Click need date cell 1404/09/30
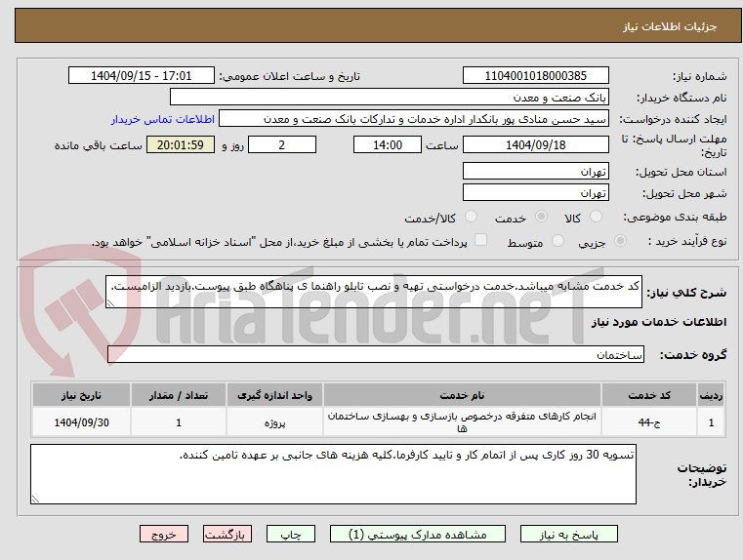 pos(81,421)
